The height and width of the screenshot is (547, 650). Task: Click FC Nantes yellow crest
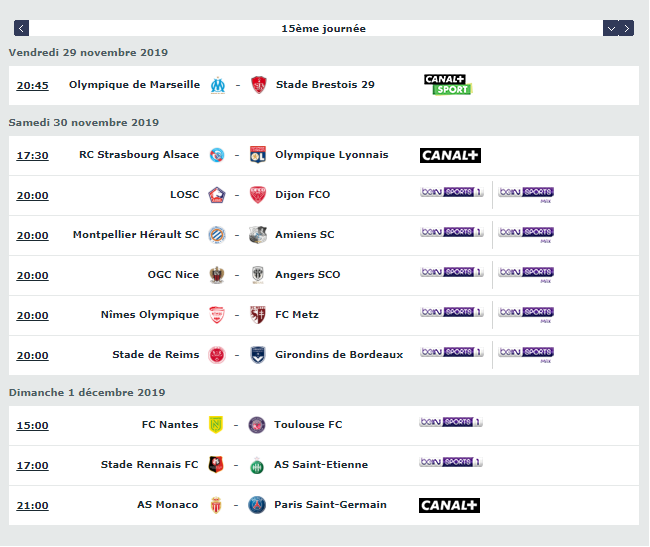(x=216, y=425)
